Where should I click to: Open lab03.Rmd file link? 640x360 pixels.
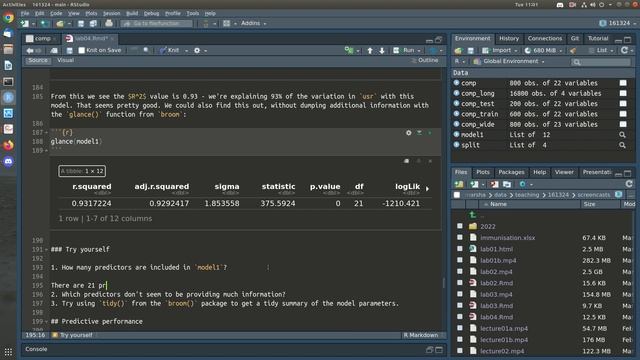coord(496,305)
